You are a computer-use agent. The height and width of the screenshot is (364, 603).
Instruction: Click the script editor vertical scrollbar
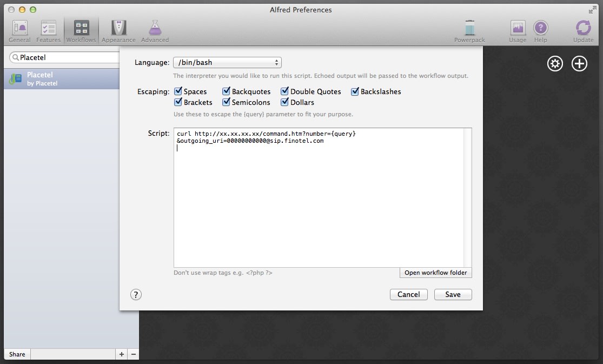(x=468, y=197)
